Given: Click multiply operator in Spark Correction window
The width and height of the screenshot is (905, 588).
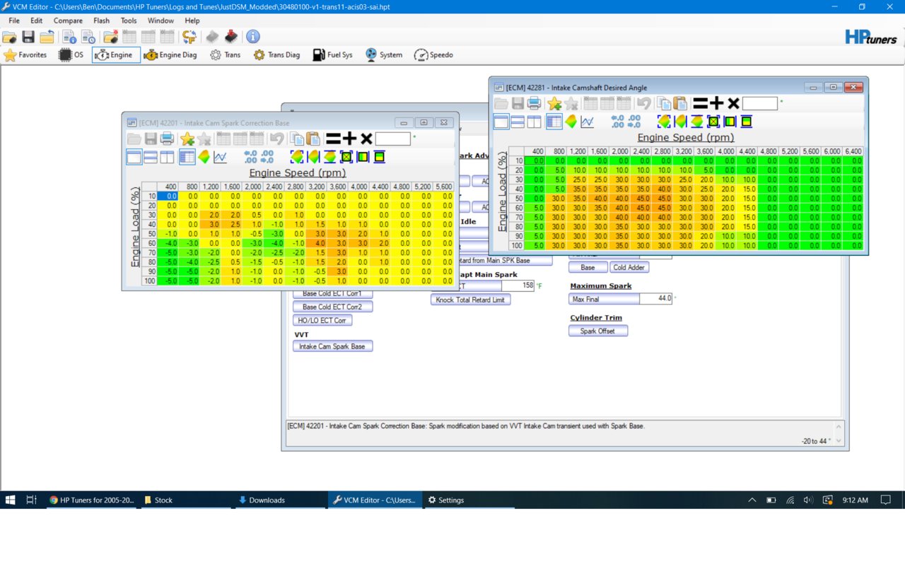Looking at the screenshot, I should (366, 139).
